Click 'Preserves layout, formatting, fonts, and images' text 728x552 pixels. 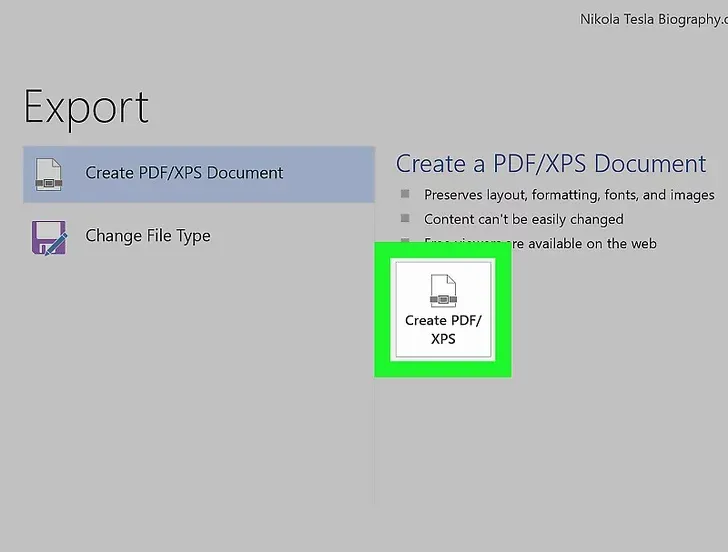[x=569, y=195]
